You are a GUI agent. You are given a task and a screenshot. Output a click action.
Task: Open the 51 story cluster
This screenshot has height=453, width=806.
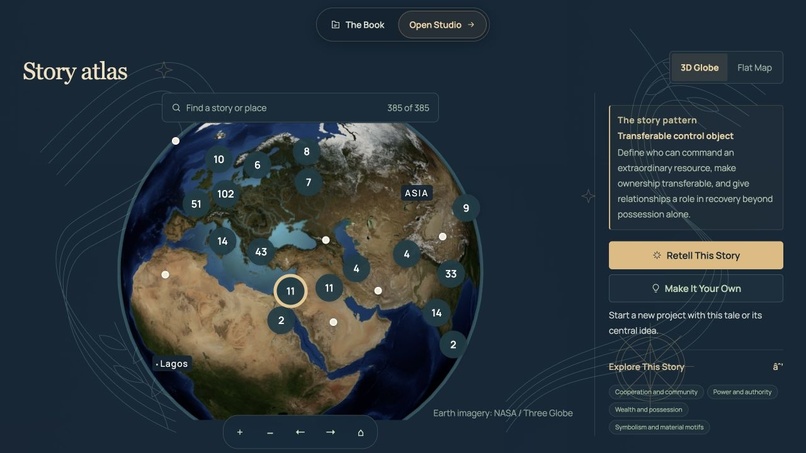coord(196,204)
